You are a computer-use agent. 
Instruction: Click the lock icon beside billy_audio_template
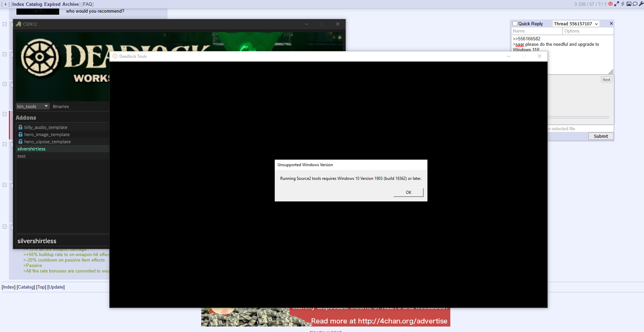(21, 127)
